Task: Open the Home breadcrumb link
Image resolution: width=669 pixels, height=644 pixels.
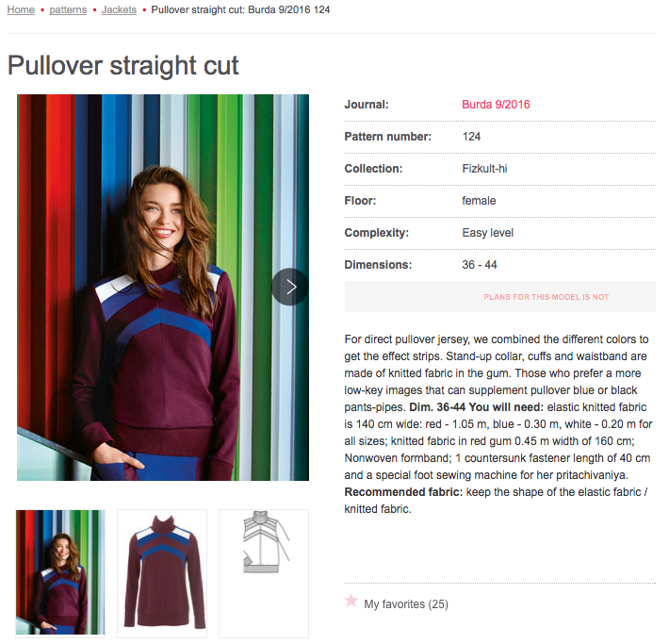Action: (x=21, y=9)
